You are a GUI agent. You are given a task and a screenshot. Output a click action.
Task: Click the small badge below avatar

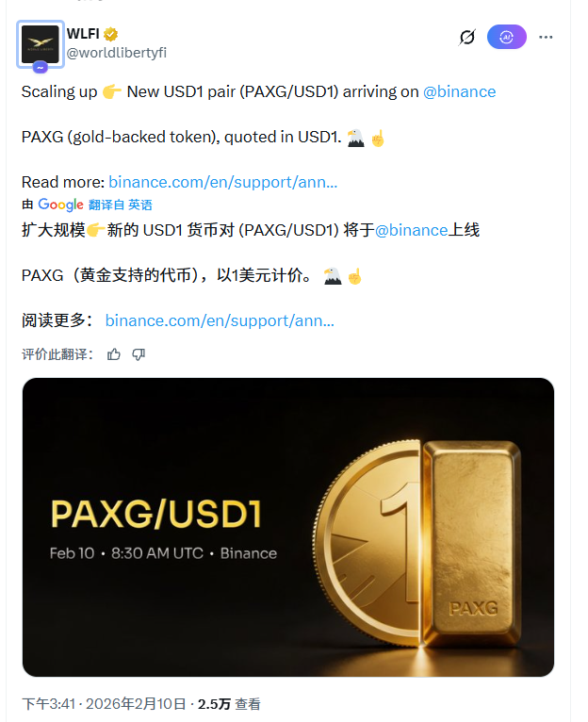(x=41, y=68)
